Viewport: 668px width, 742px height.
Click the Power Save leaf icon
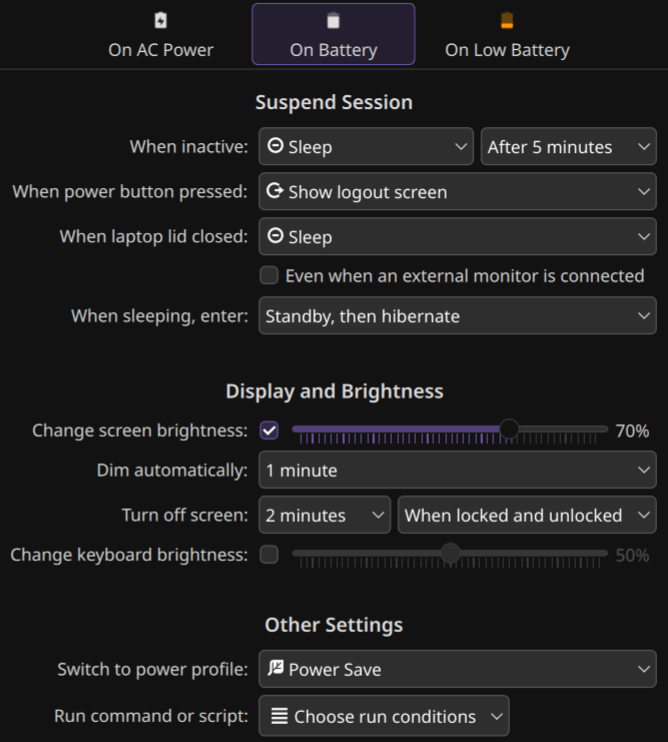[276, 669]
